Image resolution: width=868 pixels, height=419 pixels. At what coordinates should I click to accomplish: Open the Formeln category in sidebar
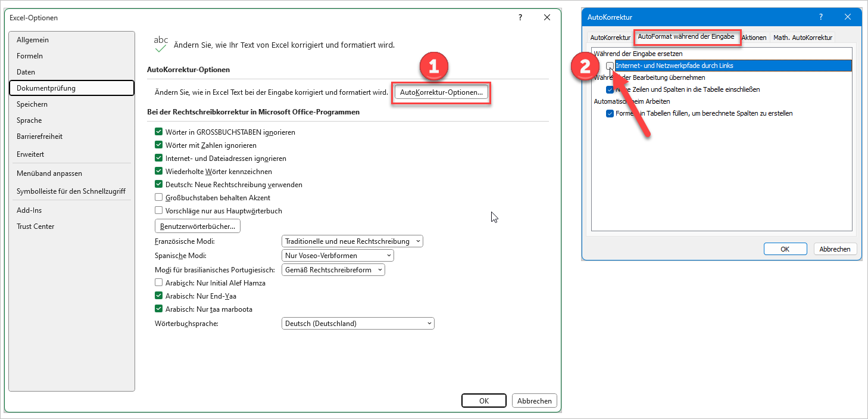click(30, 56)
